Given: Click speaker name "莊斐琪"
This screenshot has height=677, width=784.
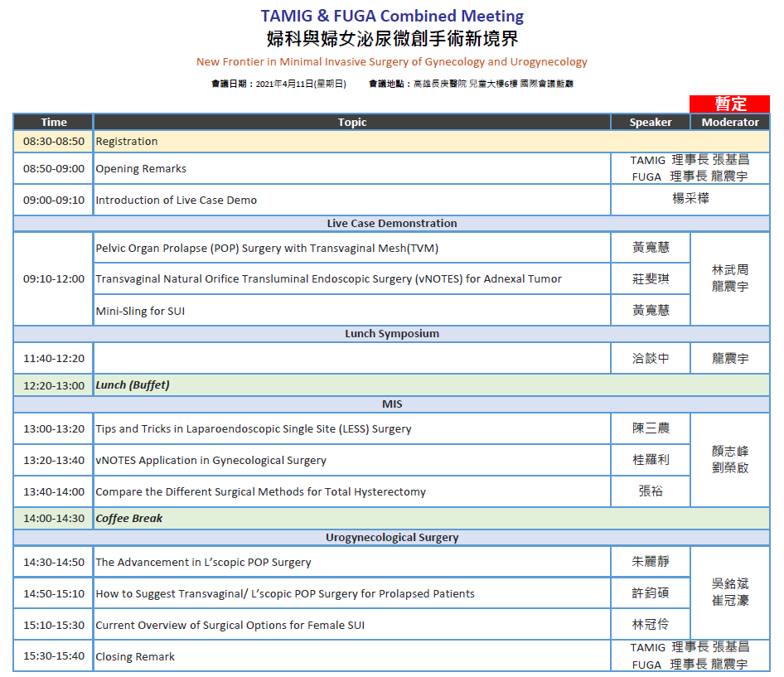Looking at the screenshot, I should tap(651, 279).
